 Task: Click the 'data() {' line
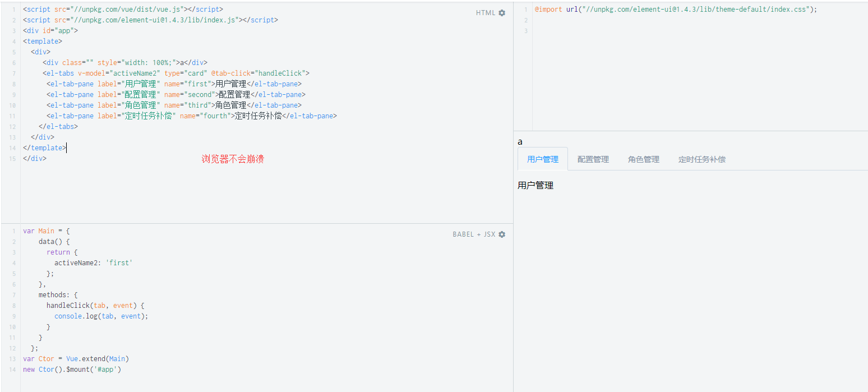(54, 242)
